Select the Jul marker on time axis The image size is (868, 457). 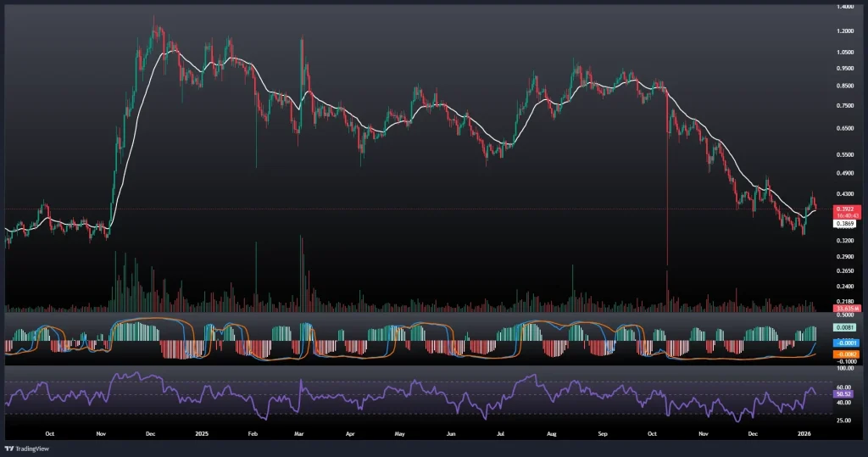(502, 432)
